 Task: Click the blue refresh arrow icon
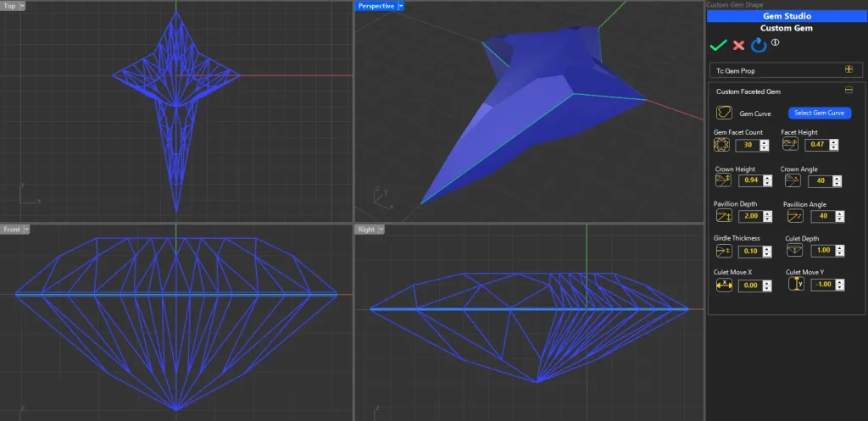tap(759, 46)
